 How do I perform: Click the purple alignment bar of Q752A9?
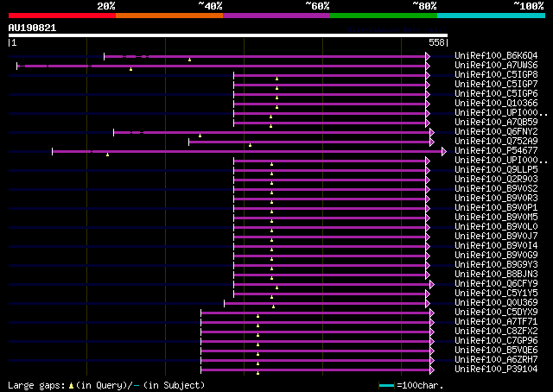pyautogui.click(x=309, y=142)
